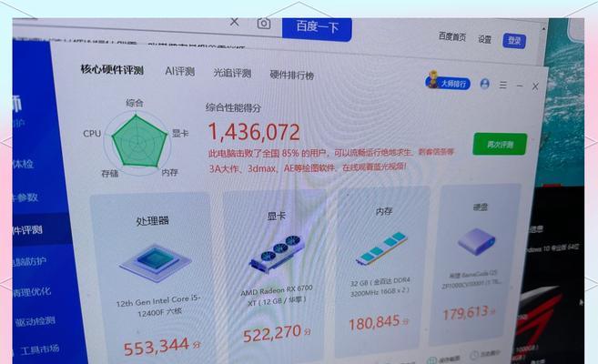The height and width of the screenshot is (364, 598).
Task: Click the red text about beating 85% of users
Action: coord(331,153)
